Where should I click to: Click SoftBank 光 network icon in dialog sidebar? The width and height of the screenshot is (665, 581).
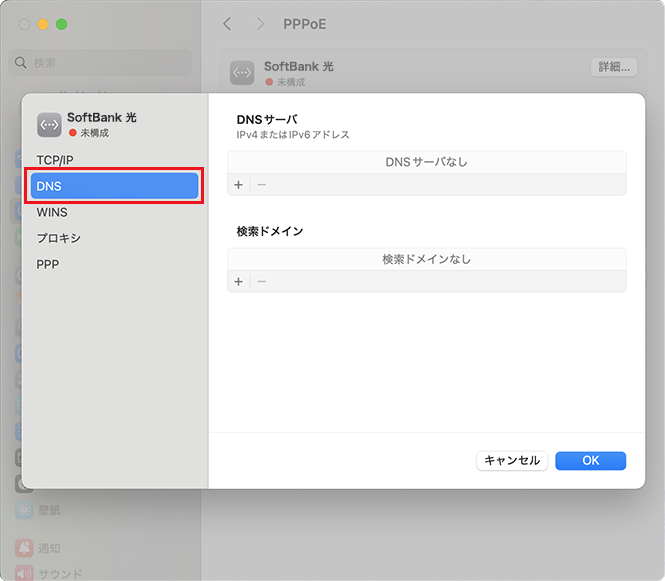pyautogui.click(x=49, y=124)
